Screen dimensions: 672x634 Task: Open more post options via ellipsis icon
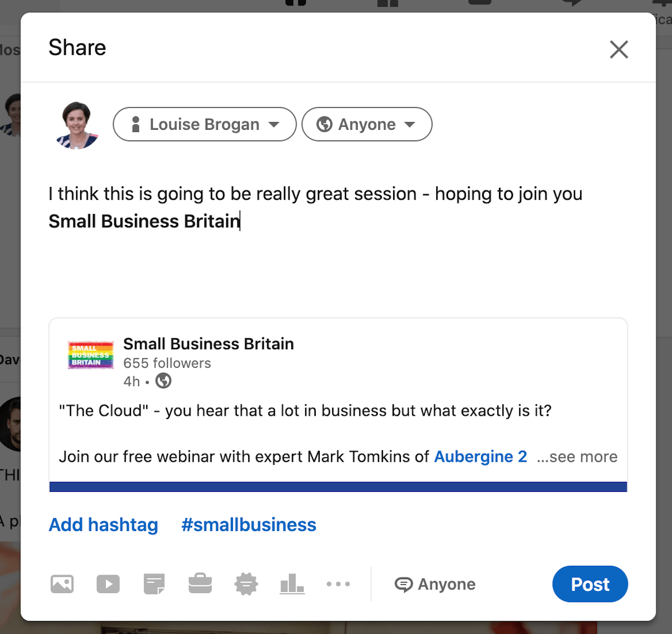click(x=338, y=584)
